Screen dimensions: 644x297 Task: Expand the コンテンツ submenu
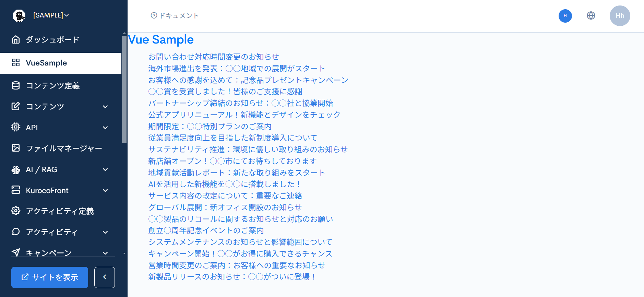tap(105, 106)
